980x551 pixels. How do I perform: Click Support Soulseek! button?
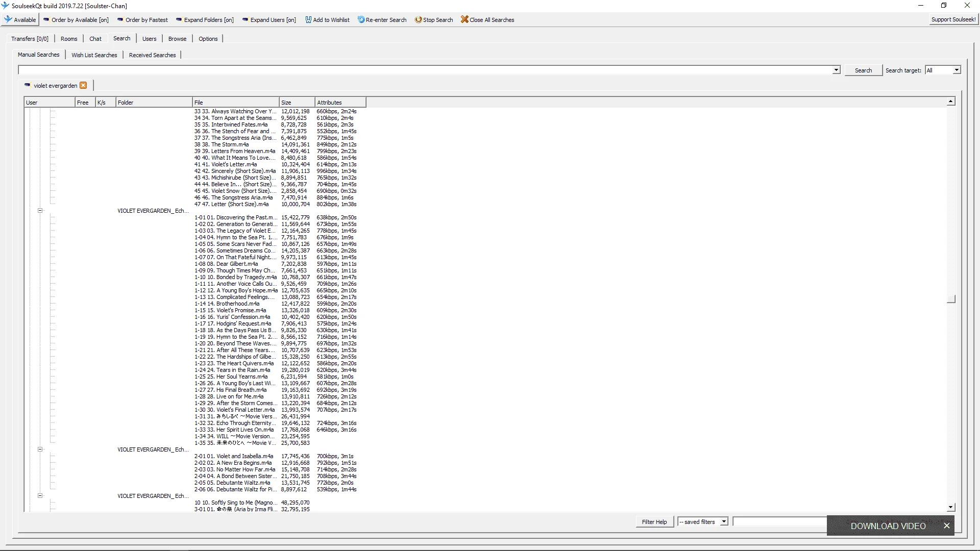[953, 19]
